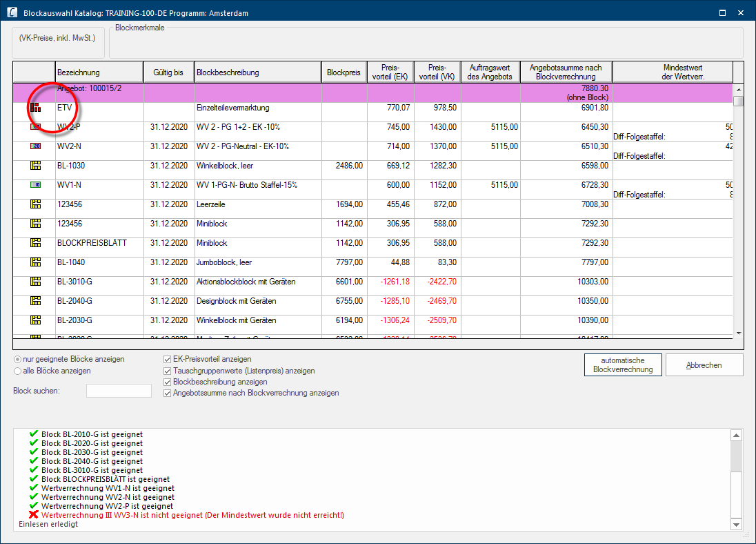Click the 'Blockpreis' column header
The image size is (756, 544).
344,72
